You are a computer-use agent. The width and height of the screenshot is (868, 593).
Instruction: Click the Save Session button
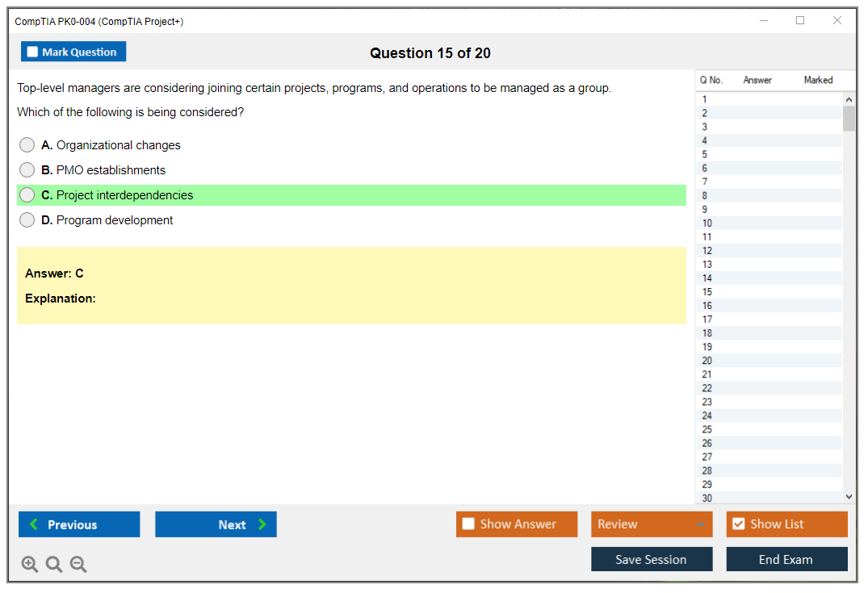pos(651,559)
